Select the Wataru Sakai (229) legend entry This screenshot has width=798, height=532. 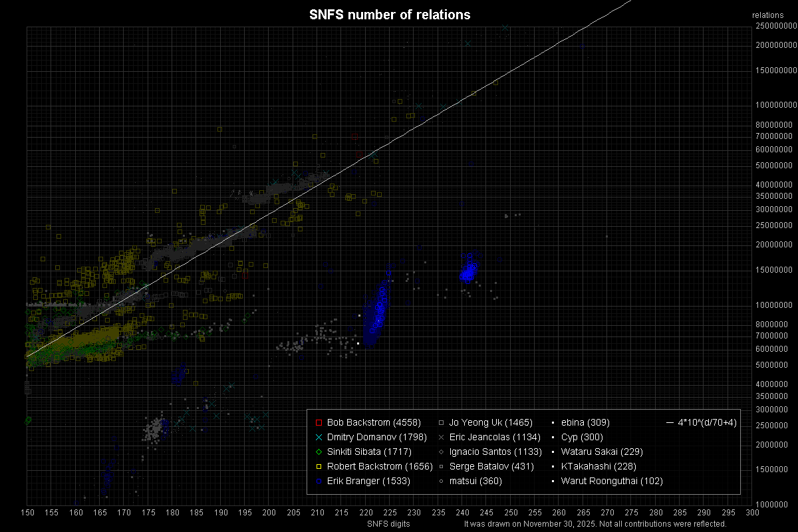point(602,452)
